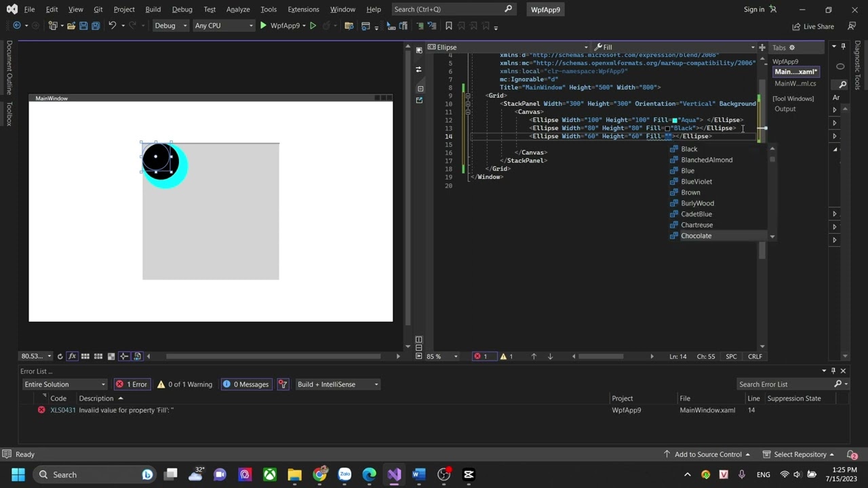Collapse the Grid element code fold
The height and width of the screenshot is (488, 868).
click(x=467, y=96)
